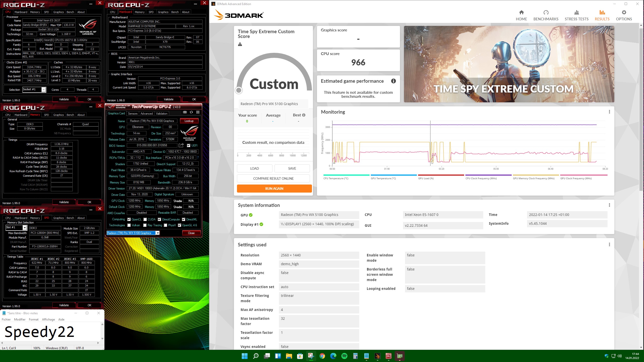Open ROG CPU-Z from taskbar
Screen dimensions: 644x362
coord(389,356)
